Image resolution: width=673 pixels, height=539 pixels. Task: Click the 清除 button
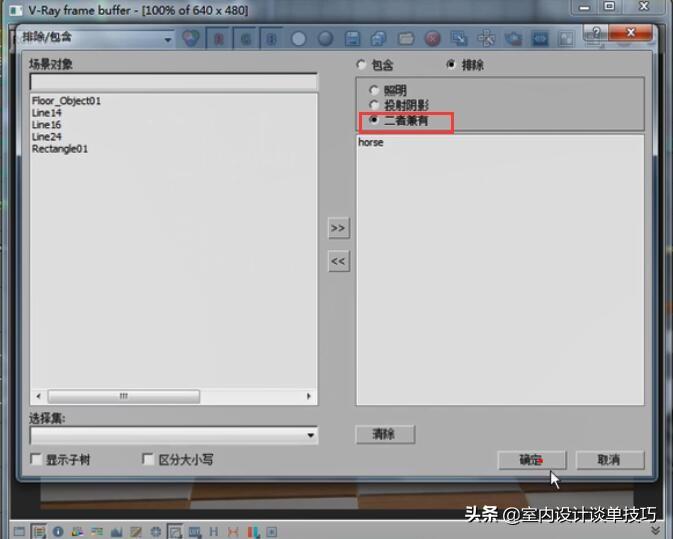coord(385,434)
